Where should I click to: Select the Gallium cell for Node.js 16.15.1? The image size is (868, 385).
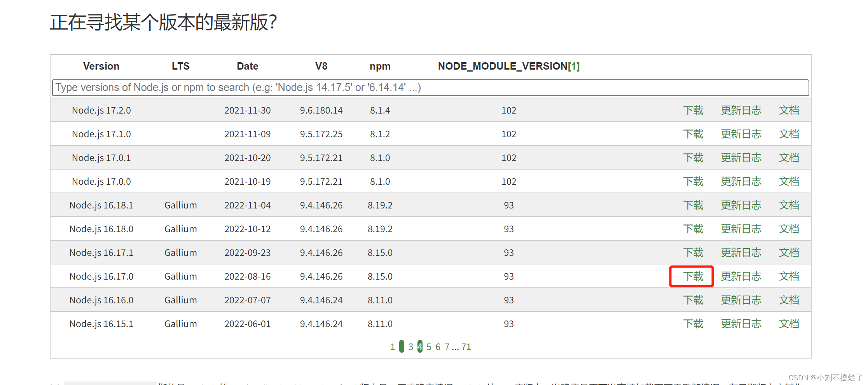[x=180, y=324]
